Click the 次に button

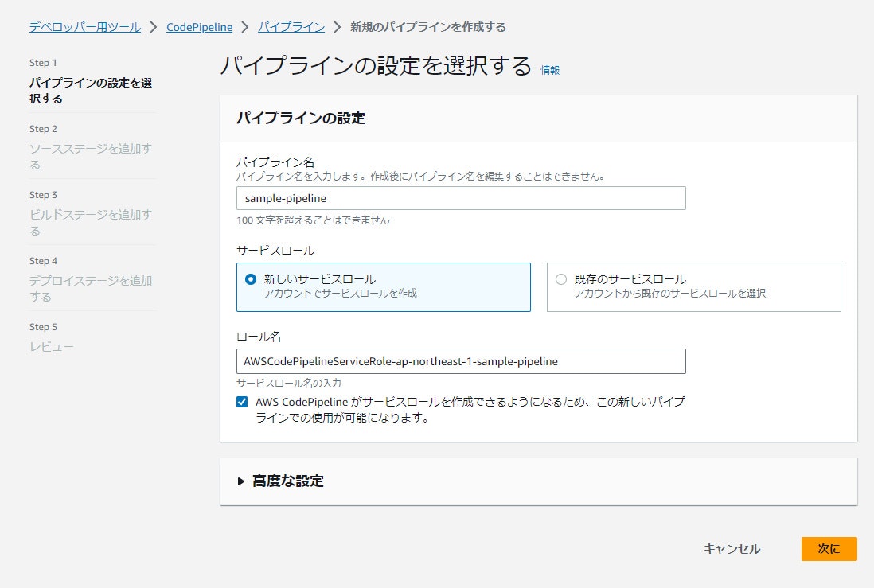[829, 549]
